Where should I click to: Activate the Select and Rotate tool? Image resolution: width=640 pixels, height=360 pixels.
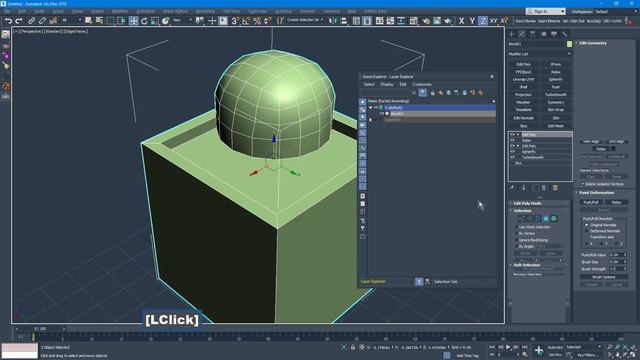[x=144, y=20]
